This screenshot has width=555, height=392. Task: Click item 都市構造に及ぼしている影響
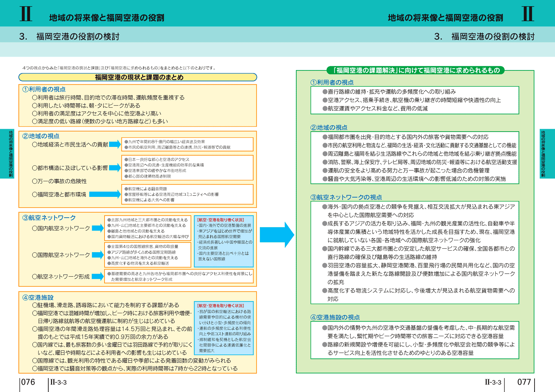[70, 168]
